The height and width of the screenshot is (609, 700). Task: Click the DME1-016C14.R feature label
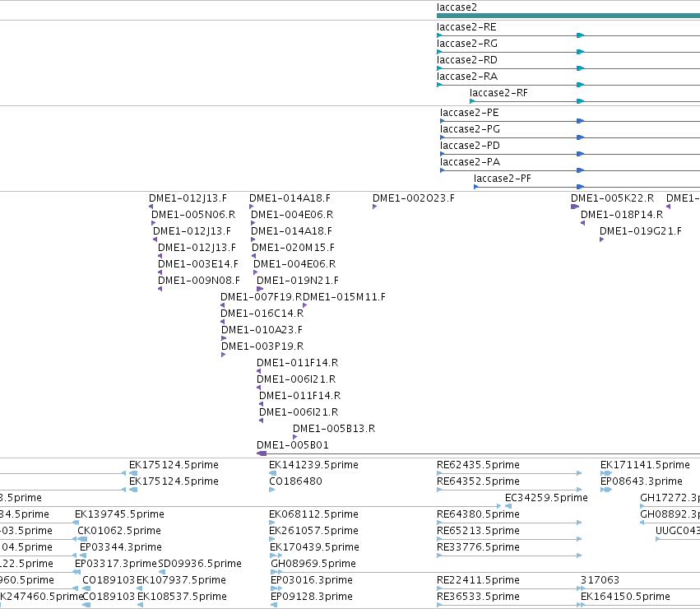[x=262, y=314]
